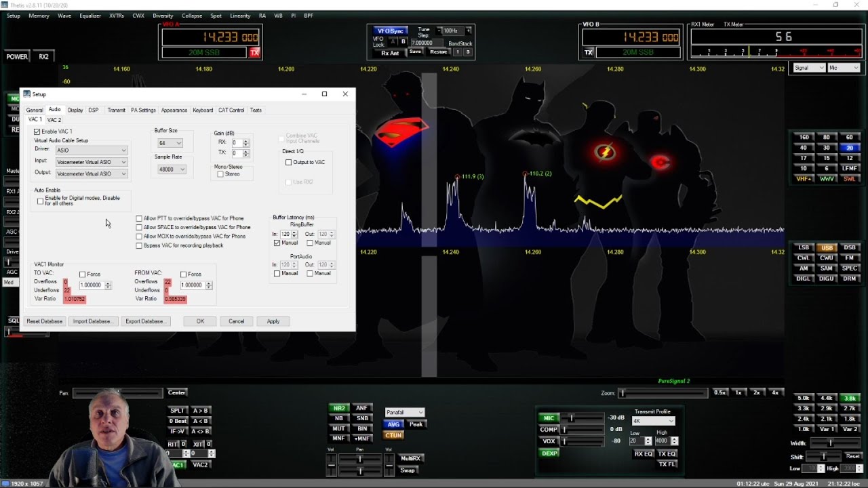Viewport: 868px width, 488px height.
Task: Toggle the ANF auto notch filter button
Action: (361, 408)
